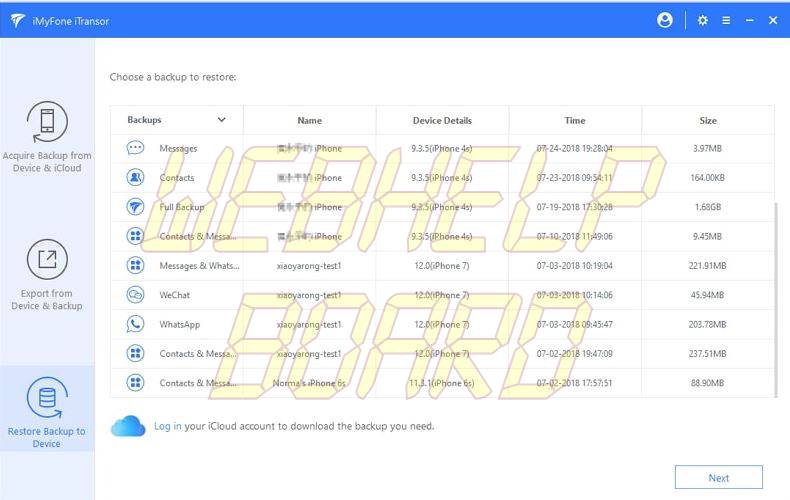
Task: Click size value 3.97MB
Action: point(707,149)
